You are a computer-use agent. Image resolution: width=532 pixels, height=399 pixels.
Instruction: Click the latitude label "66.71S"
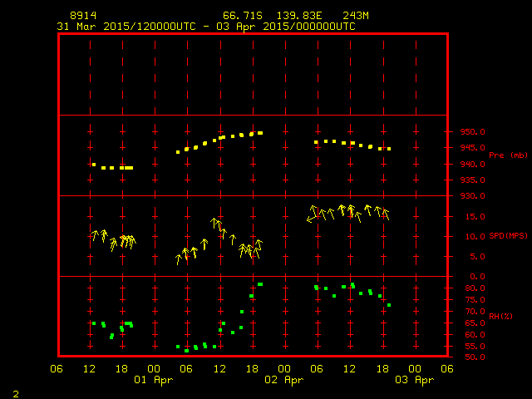coord(243,16)
